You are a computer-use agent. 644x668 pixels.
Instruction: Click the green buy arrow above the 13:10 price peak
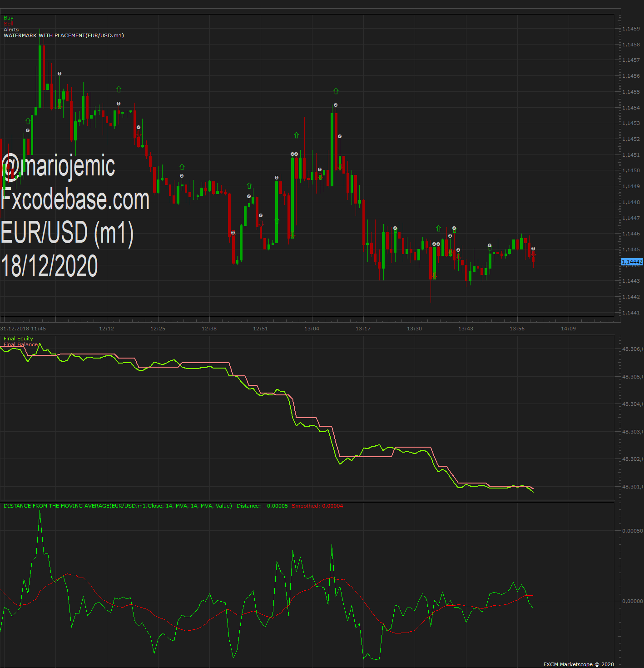point(336,91)
